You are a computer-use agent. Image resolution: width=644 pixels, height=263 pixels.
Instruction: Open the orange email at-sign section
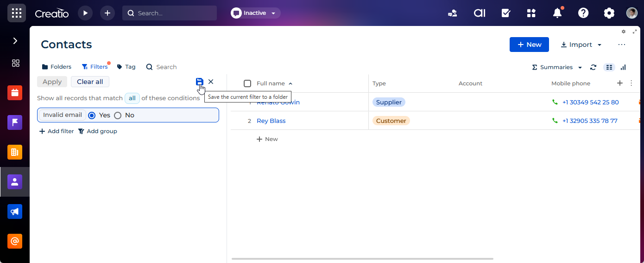point(15,241)
